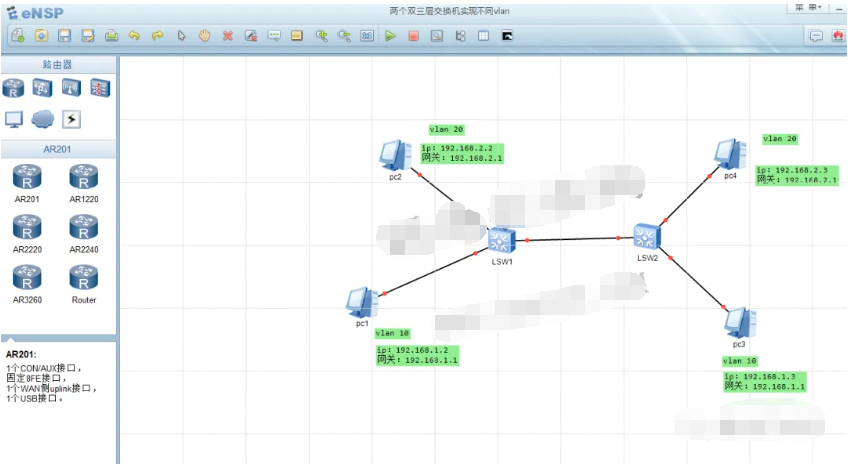The height and width of the screenshot is (465, 851).
Task: Click the 'vlan 10' label below pc1
Action: pyautogui.click(x=392, y=333)
